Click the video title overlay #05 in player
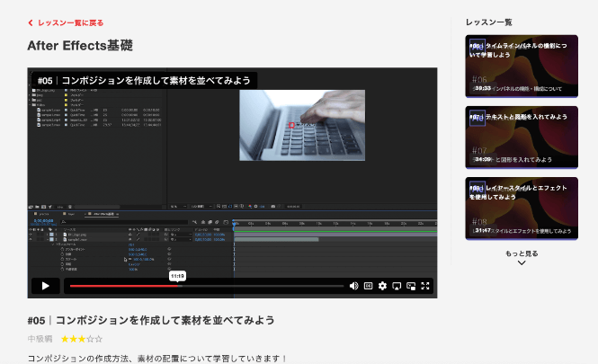Image resolution: width=598 pixels, height=364 pixels. tap(144, 80)
